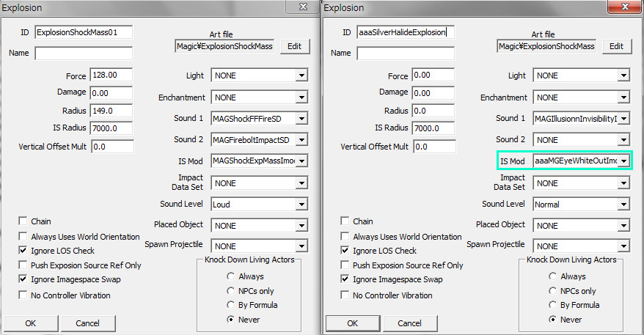Screen dimensions: 644x335
Task: Click the Force field containing 128.00
Action: (111, 76)
